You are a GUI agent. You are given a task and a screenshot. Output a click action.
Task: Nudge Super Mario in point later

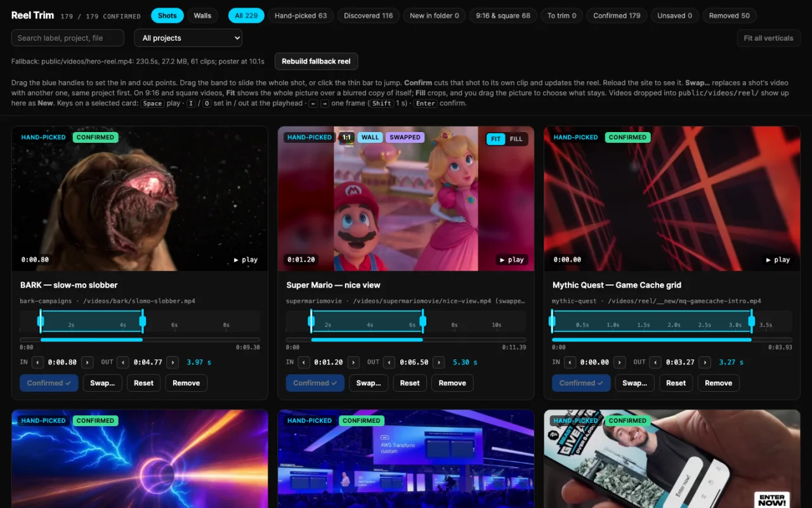353,363
